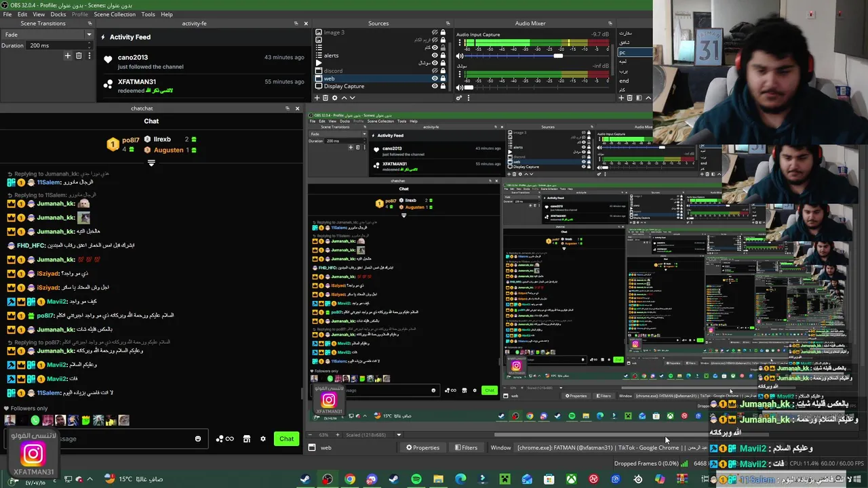868x488 pixels.
Task: Hide Display Capture source via its eye icon
Action: pos(435,86)
